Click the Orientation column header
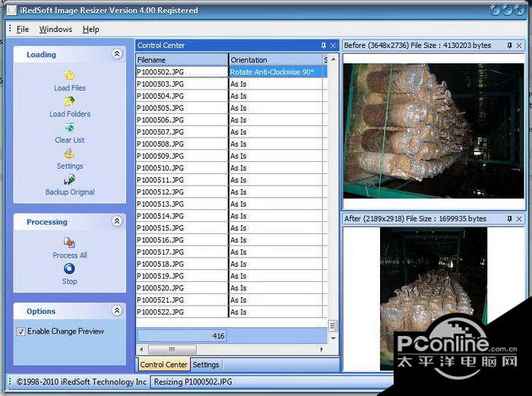The image size is (532, 396). 275,60
